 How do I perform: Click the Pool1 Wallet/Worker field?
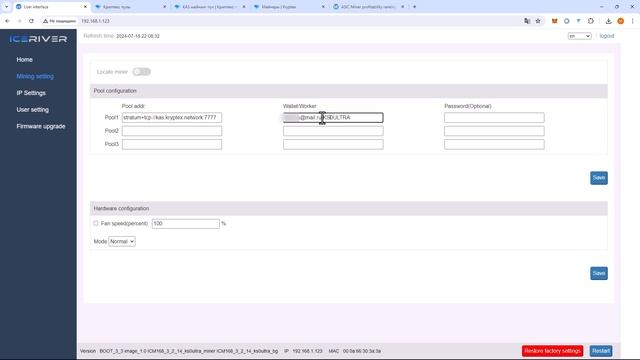[x=333, y=118]
